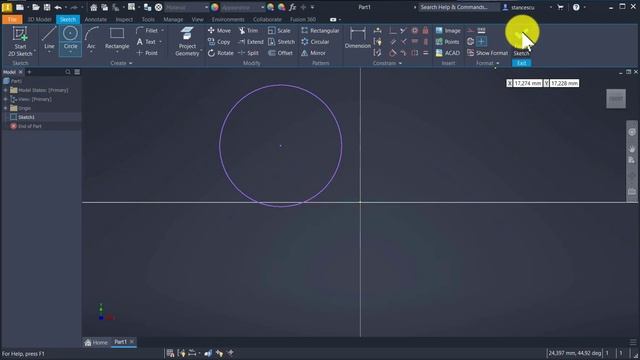Use the Move command
This screenshot has width=640, height=360.
click(219, 31)
